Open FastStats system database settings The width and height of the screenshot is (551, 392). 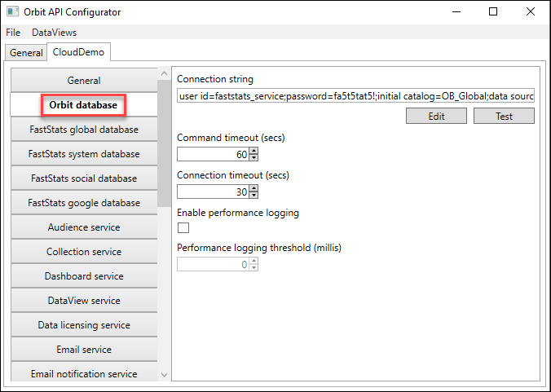point(84,153)
